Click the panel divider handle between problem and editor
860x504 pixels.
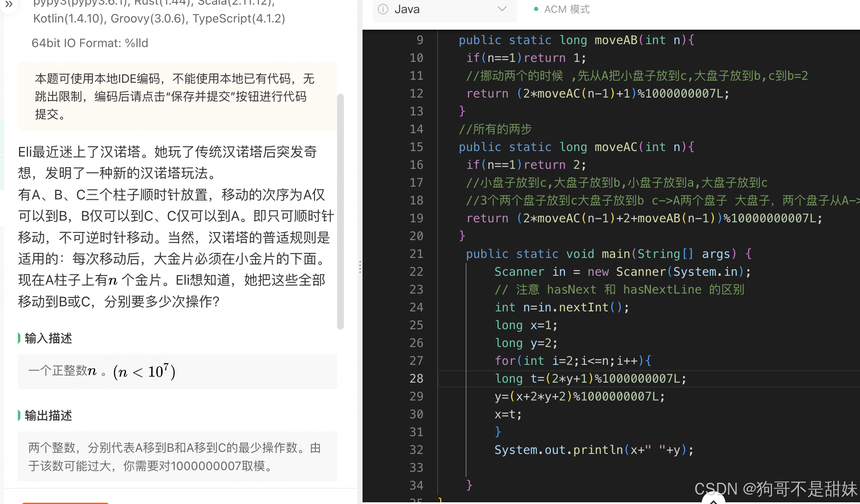(x=360, y=266)
